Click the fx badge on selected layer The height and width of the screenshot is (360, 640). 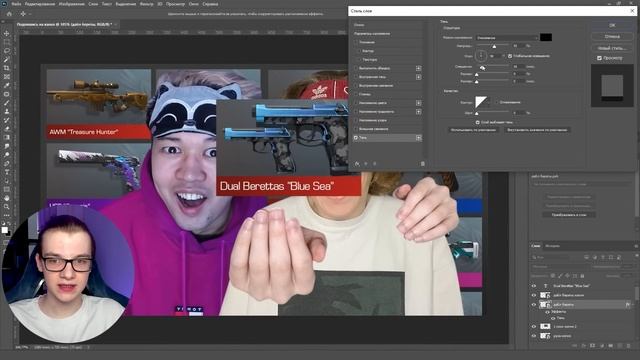click(628, 304)
